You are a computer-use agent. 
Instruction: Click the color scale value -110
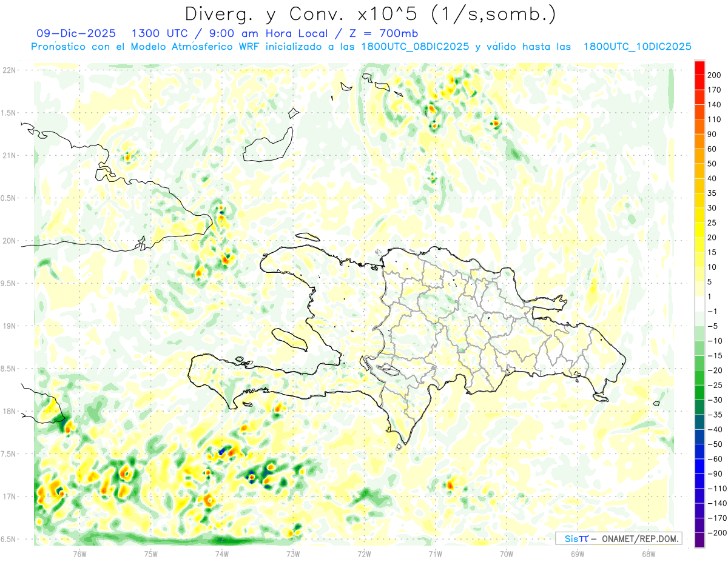coord(718,488)
